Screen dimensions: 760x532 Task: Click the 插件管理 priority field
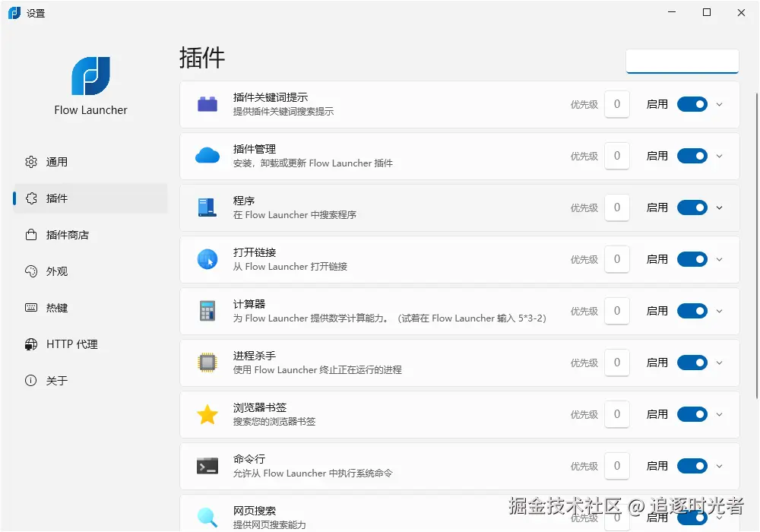pyautogui.click(x=617, y=156)
